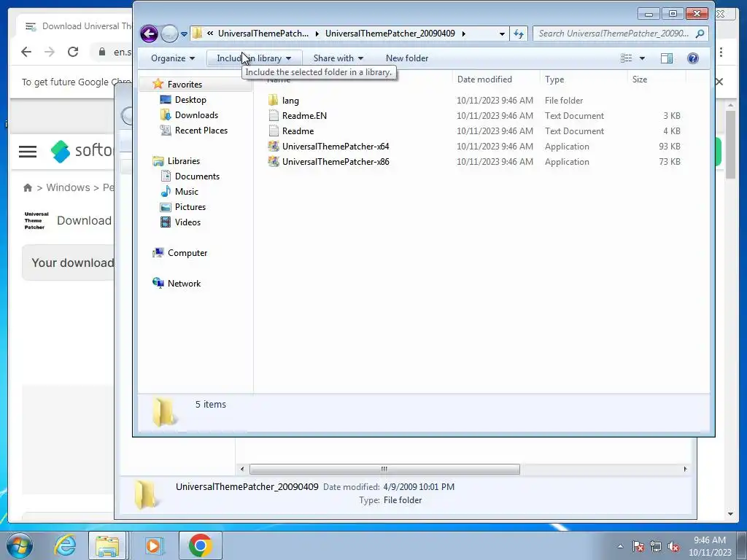This screenshot has height=560, width=747.
Task: Select Computer in the navigation pane
Action: [187, 253]
